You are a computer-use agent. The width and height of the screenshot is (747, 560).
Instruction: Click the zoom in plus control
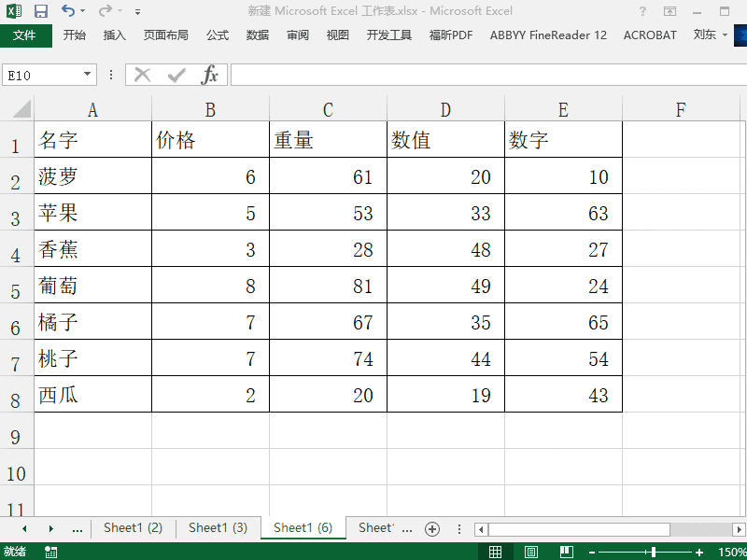click(x=698, y=551)
